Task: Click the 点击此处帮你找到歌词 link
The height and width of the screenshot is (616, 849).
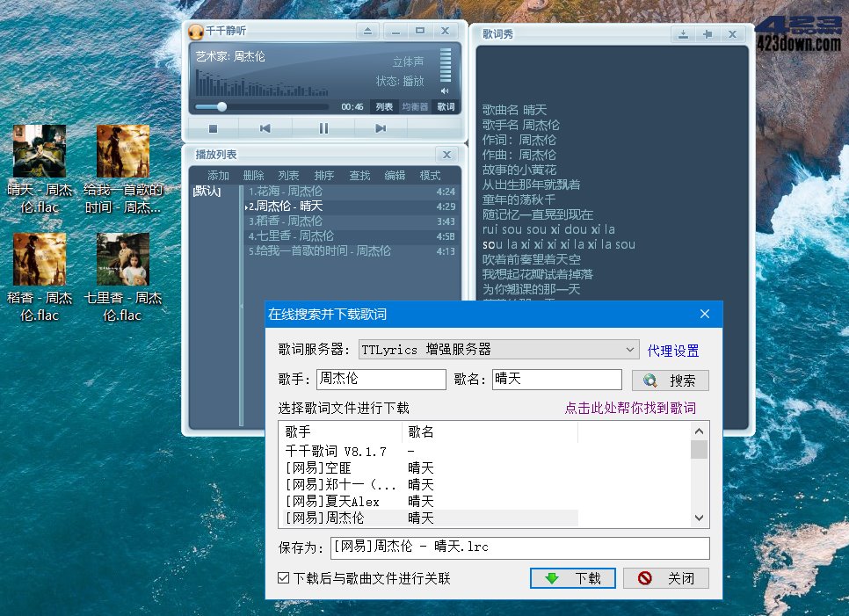Action: click(x=631, y=409)
